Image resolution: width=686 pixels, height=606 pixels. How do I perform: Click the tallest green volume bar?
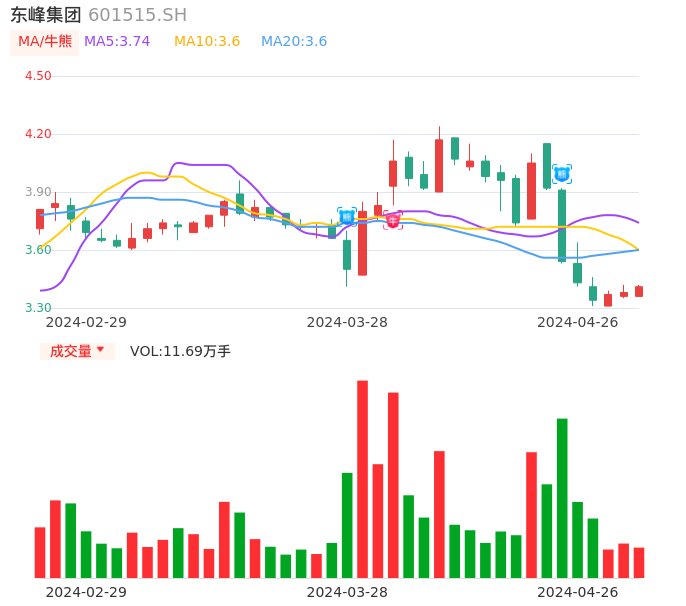[x=562, y=498]
